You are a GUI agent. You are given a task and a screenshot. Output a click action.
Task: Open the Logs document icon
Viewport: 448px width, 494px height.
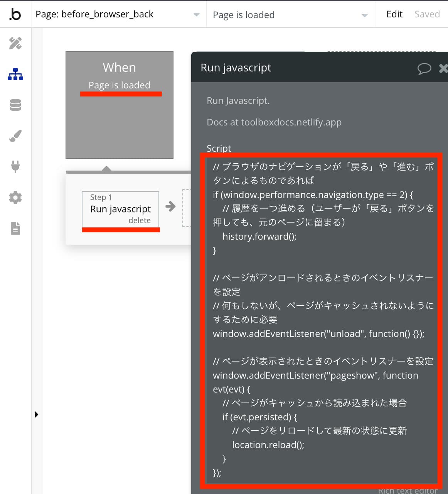(x=15, y=228)
